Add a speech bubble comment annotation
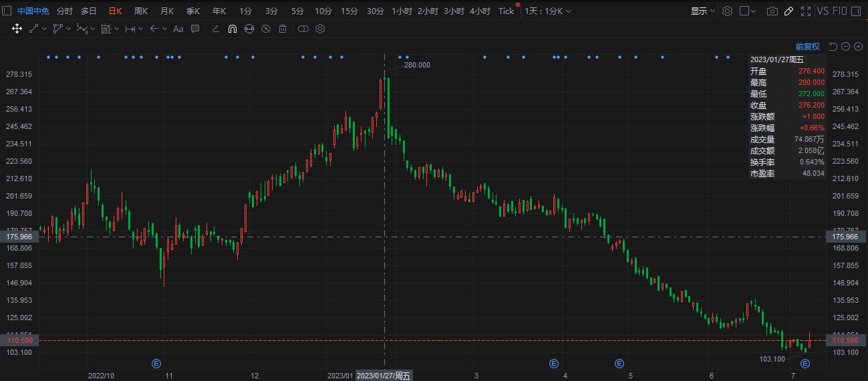868x381 pixels. click(195, 29)
